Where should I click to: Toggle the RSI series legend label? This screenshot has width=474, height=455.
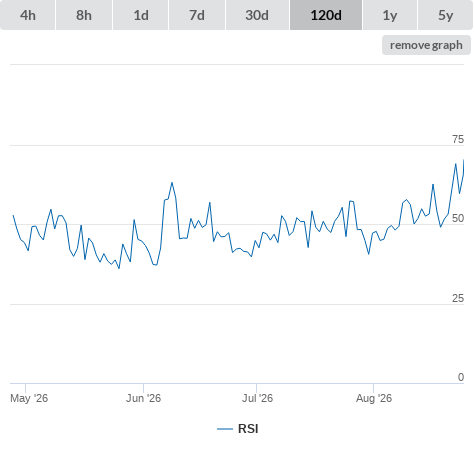pyautogui.click(x=248, y=429)
